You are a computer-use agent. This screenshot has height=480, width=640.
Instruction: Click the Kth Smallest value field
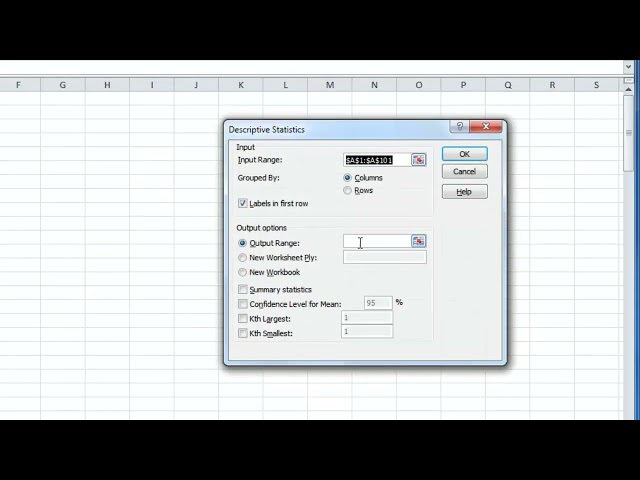367,331
